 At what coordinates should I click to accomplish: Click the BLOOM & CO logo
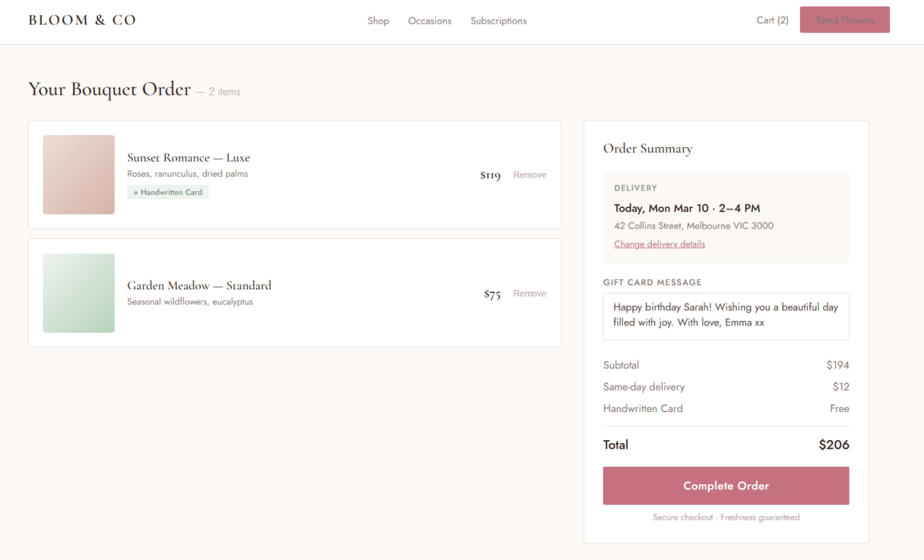(82, 20)
